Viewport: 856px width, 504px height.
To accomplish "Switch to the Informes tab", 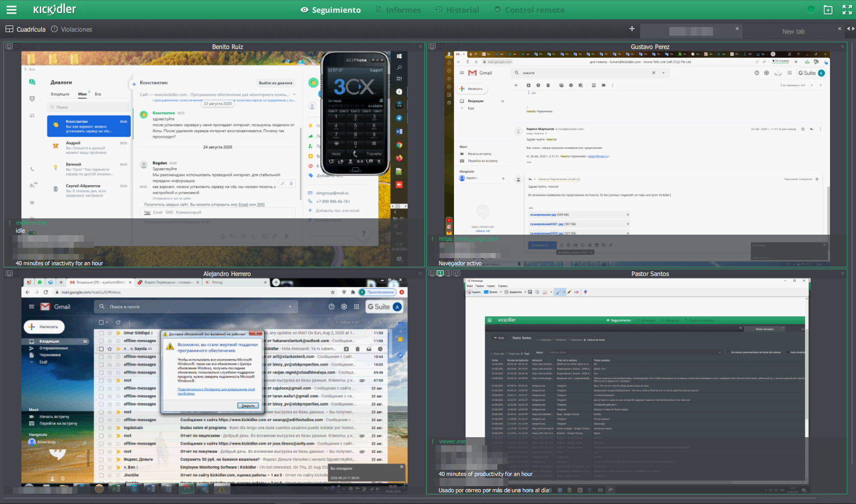I will (398, 10).
